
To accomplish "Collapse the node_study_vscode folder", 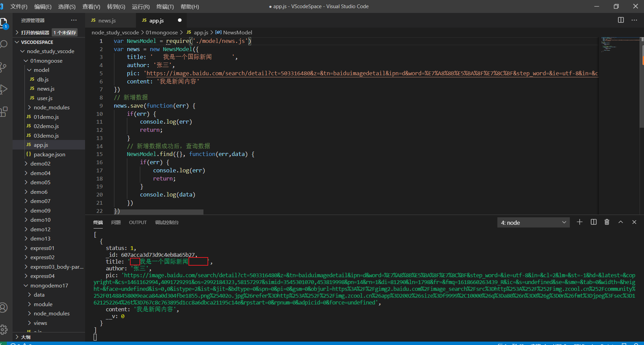I will point(49,51).
